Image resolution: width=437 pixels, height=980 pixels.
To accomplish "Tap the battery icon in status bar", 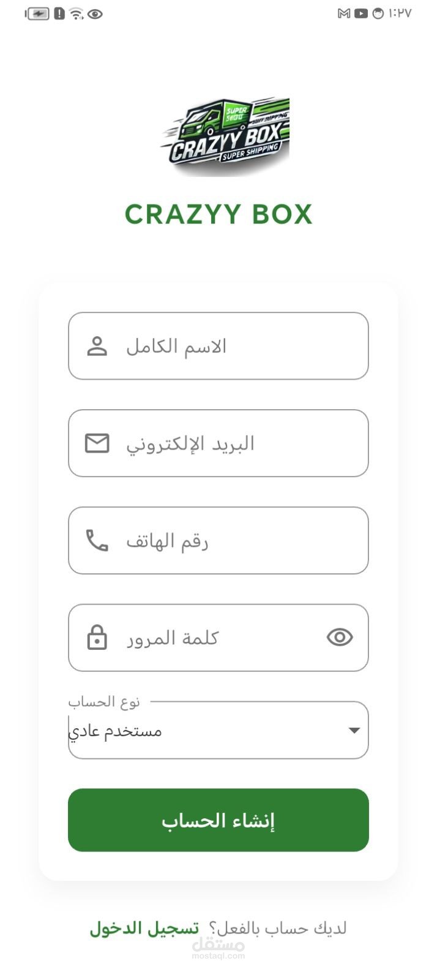I will click(x=37, y=13).
